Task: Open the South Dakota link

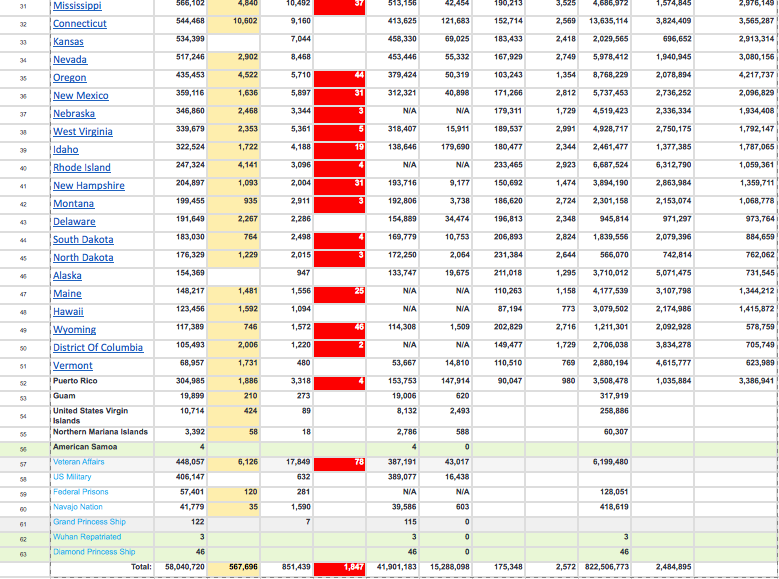Action: (x=83, y=240)
